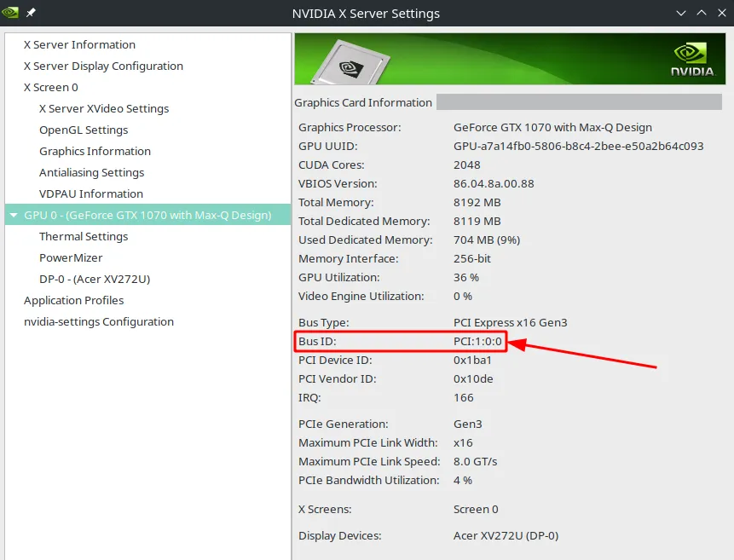The height and width of the screenshot is (560, 734).
Task: Click the GPU UUID value text
Action: (x=578, y=146)
